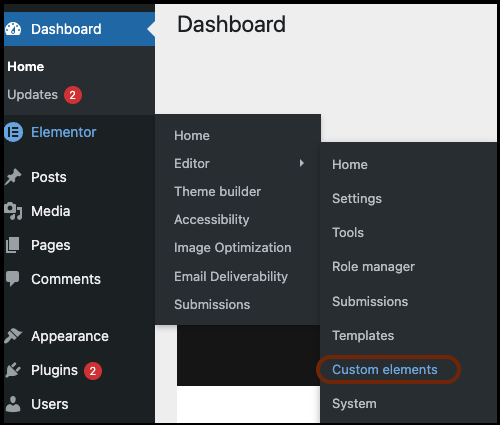500x425 pixels.
Task: Click the Comments speech bubble icon
Action: click(x=13, y=279)
